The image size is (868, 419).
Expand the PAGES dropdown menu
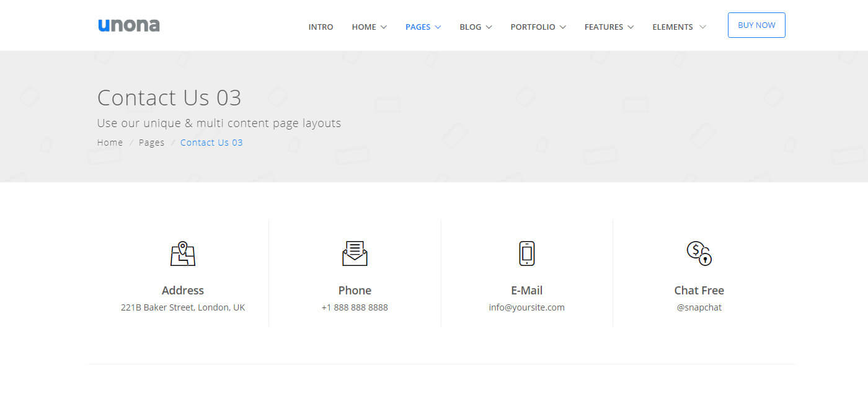click(418, 27)
